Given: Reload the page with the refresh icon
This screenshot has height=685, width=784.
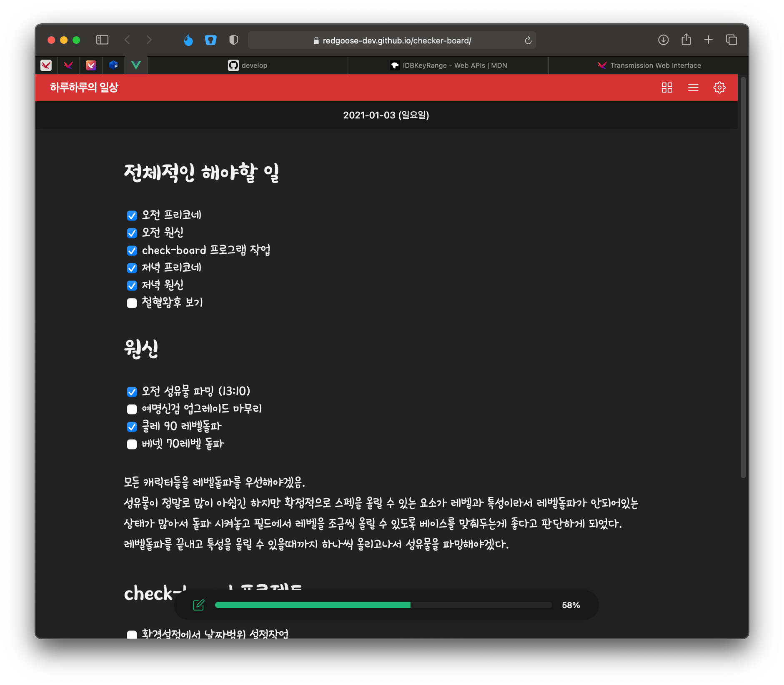Looking at the screenshot, I should click(x=528, y=40).
